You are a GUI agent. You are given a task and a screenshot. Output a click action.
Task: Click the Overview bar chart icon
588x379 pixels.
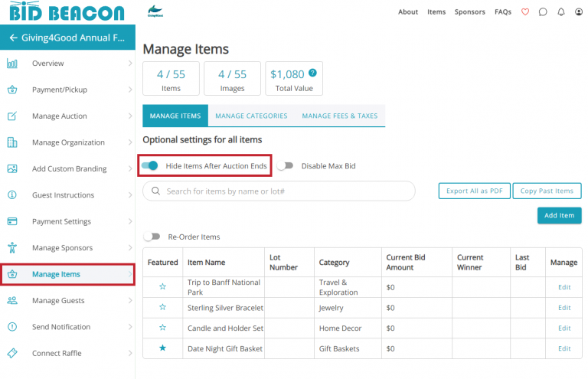pyautogui.click(x=12, y=64)
